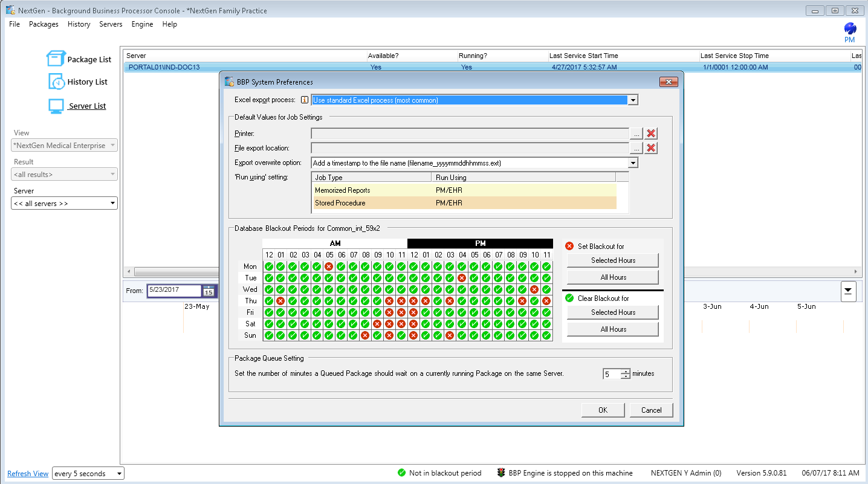The image size is (868, 484).
Task: Click Selected Hours under Clear Blackout for
Action: point(613,312)
